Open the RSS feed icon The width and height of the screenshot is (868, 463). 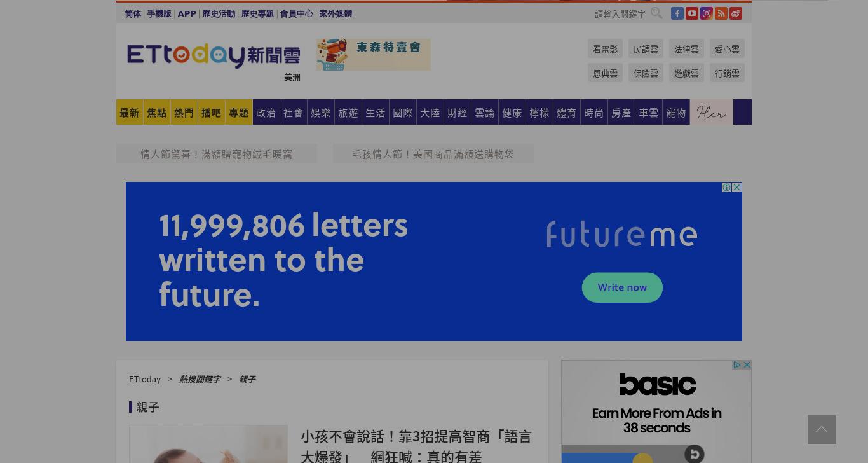721,13
